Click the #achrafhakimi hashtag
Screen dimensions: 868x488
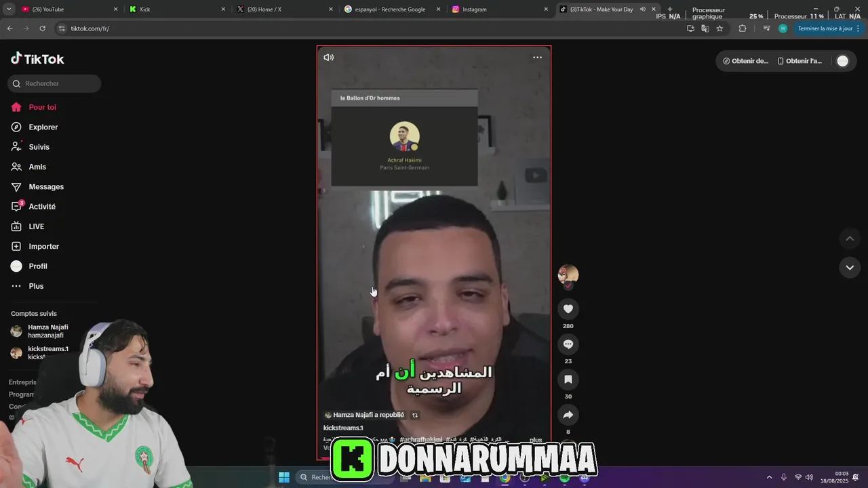click(x=420, y=440)
